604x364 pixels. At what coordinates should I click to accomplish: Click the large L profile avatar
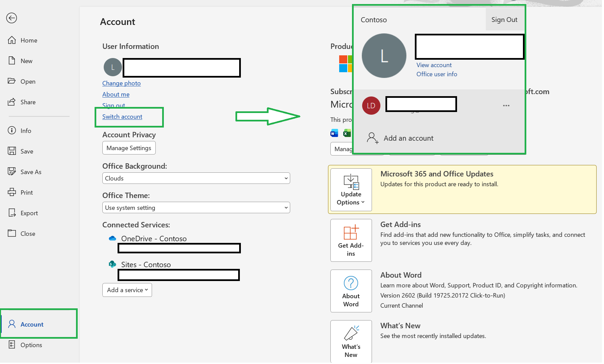384,56
